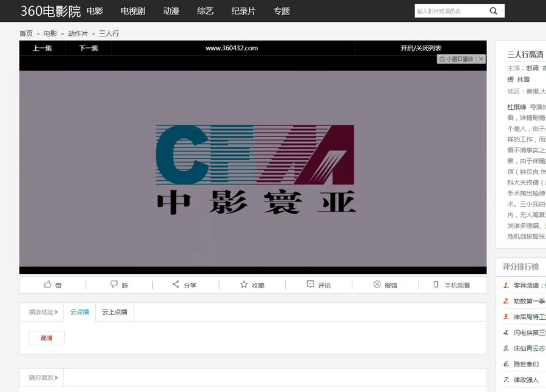The height and width of the screenshot is (392, 546).
Task: Open ranked item 律政强人
Action: pos(526,379)
